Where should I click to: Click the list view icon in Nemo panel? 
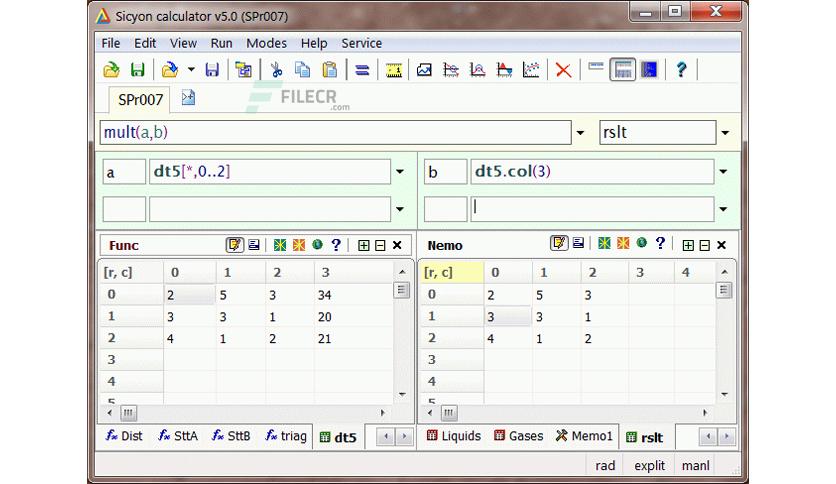[x=578, y=243]
